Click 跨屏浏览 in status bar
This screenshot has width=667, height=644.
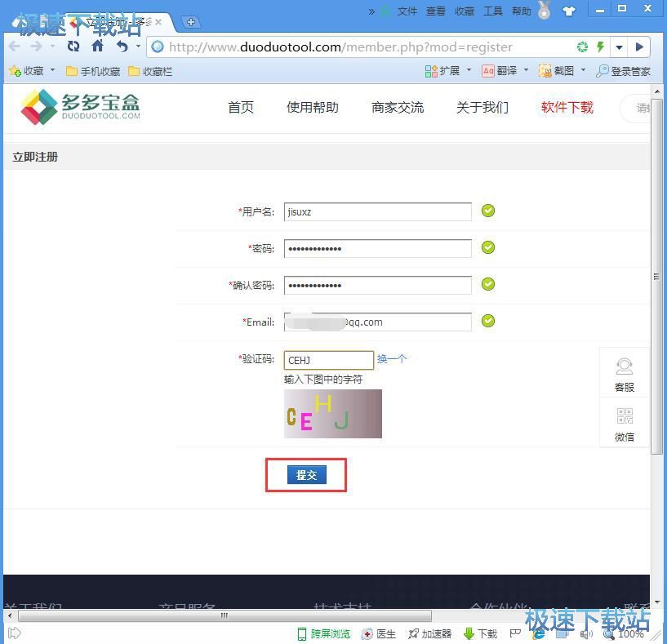[x=324, y=633]
